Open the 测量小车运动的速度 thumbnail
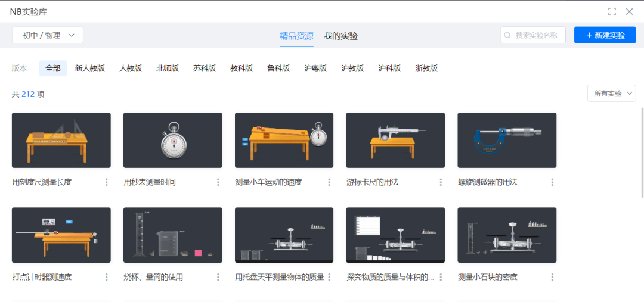 click(x=284, y=141)
